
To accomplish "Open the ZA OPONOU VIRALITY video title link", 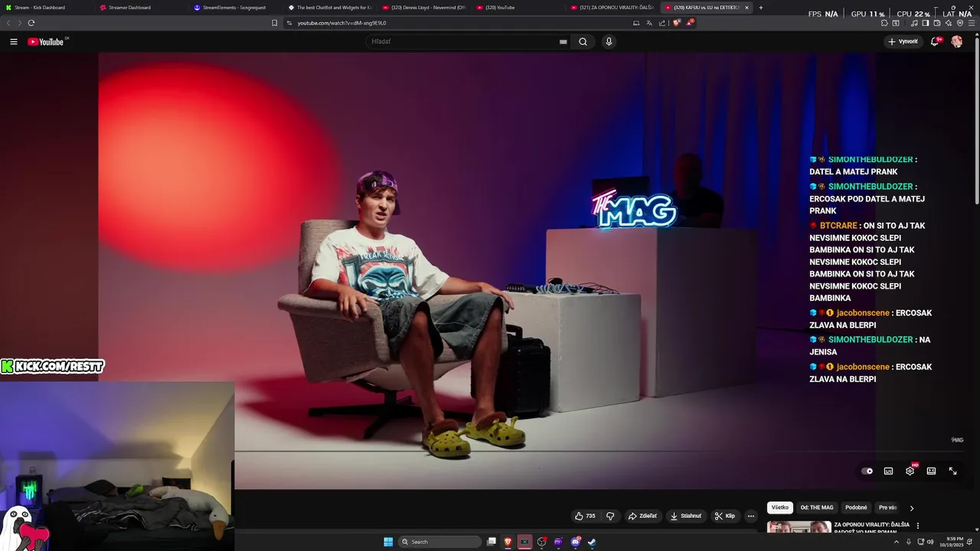I will click(x=872, y=527).
